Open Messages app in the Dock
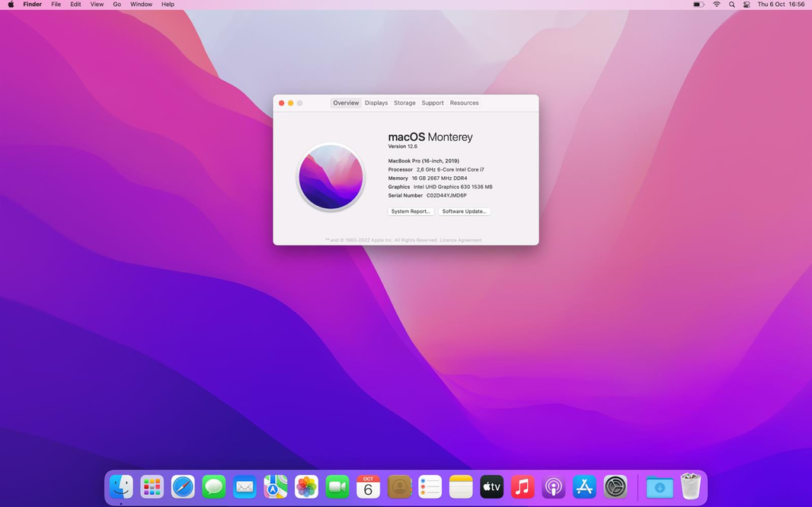This screenshot has width=812, height=507. [214, 486]
